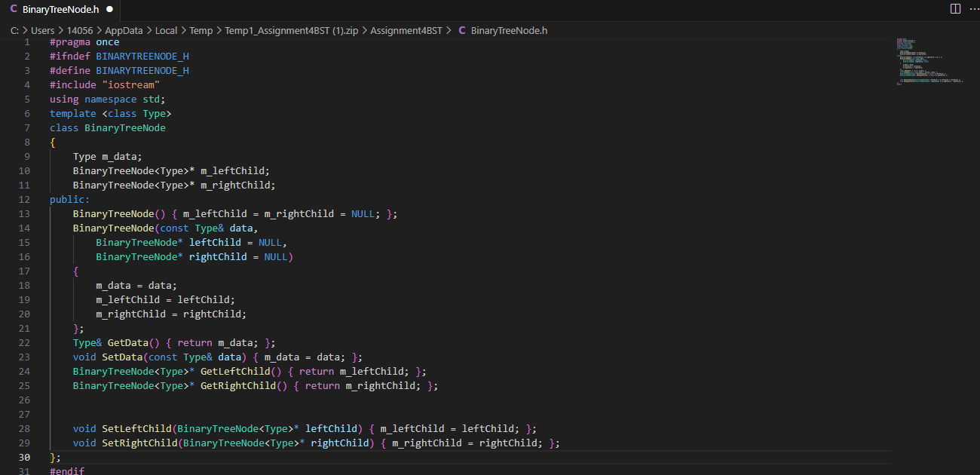Open the Assignment4BST breadcrumb dropdown
This screenshot has height=475, width=980.
coord(407,30)
